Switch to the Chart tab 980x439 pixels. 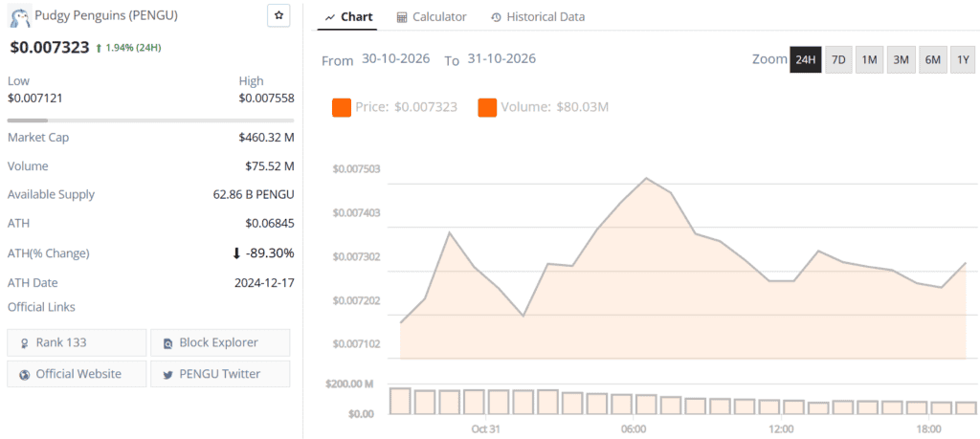[x=349, y=17]
